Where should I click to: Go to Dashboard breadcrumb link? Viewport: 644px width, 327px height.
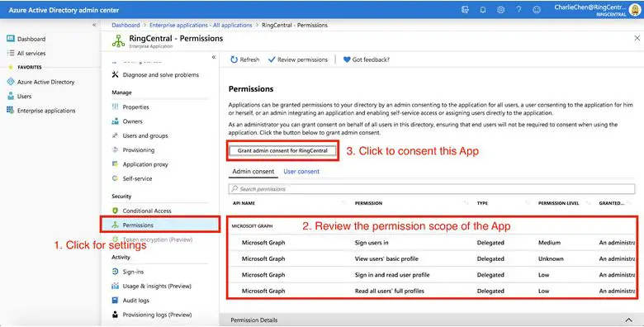(x=125, y=25)
